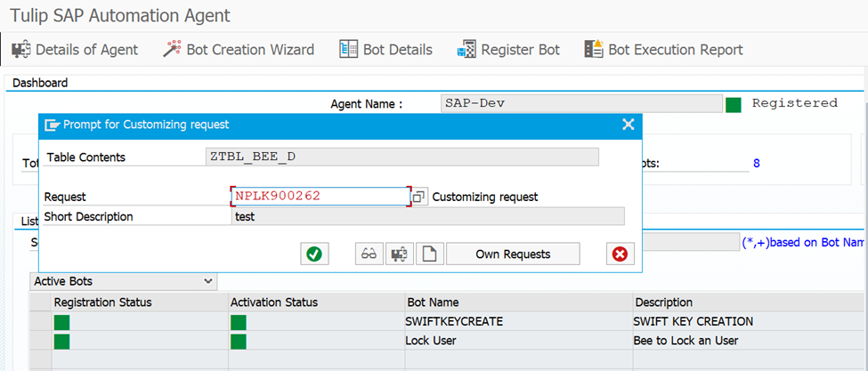Close the Prompt for Customizing request dialog
This screenshot has height=371, width=868.
pos(629,125)
